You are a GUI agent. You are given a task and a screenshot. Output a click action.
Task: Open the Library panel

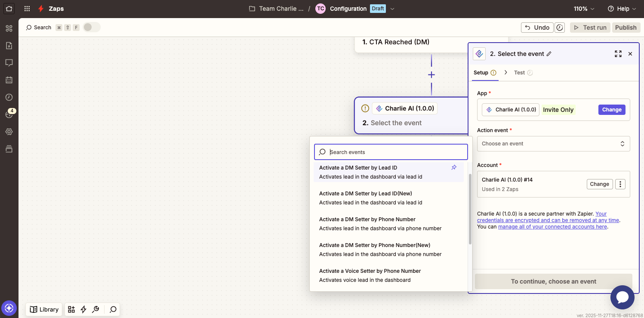(x=44, y=309)
